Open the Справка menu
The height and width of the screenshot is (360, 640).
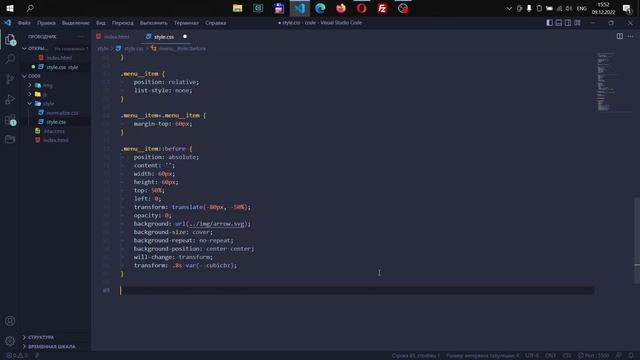point(216,23)
